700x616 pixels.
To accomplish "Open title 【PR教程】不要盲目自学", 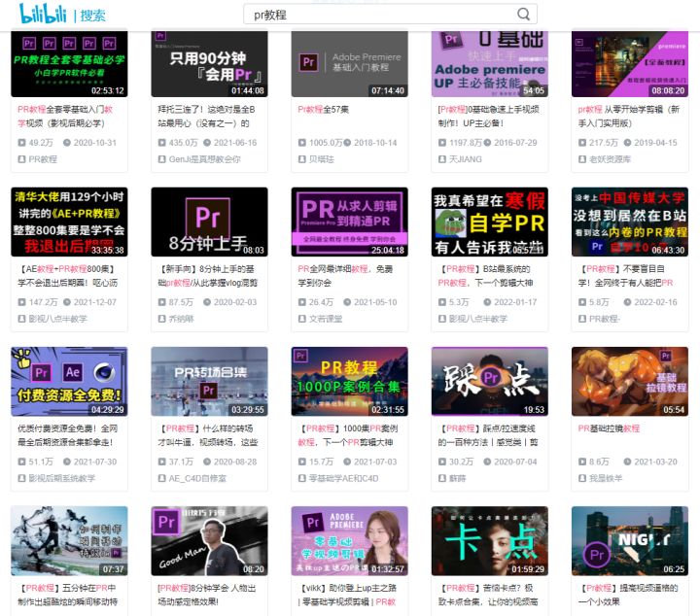I will pos(625,276).
